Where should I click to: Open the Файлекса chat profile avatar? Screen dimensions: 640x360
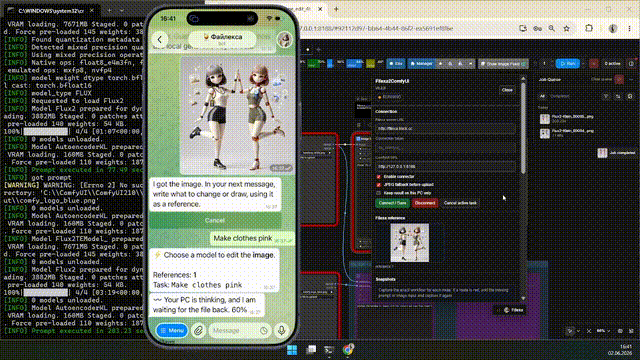point(284,40)
